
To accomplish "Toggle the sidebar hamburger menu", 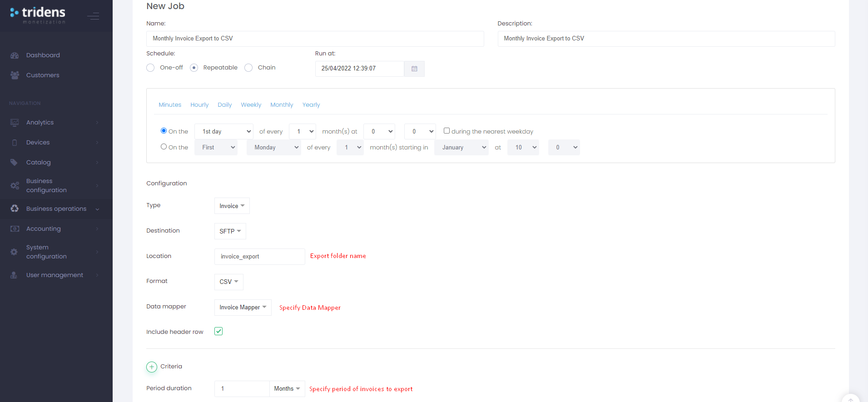I will (x=94, y=16).
